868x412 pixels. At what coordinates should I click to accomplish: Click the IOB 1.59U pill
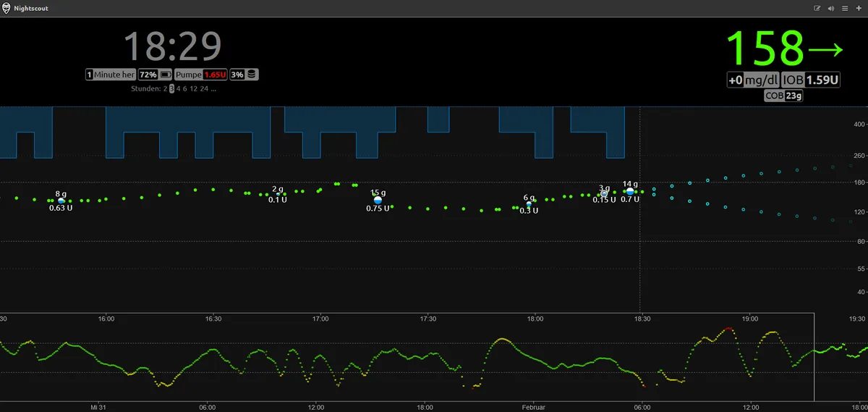point(811,80)
